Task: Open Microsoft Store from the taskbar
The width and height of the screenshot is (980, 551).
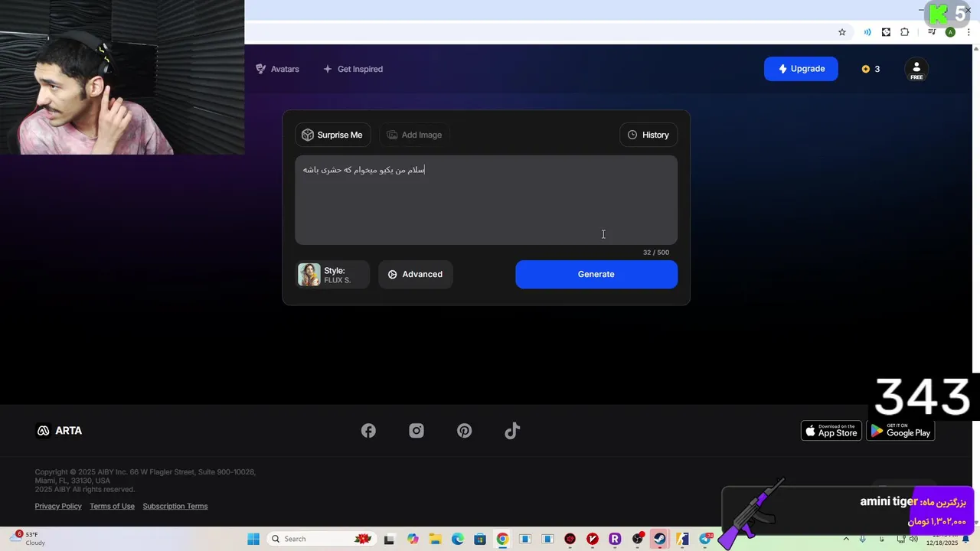Action: (x=480, y=539)
